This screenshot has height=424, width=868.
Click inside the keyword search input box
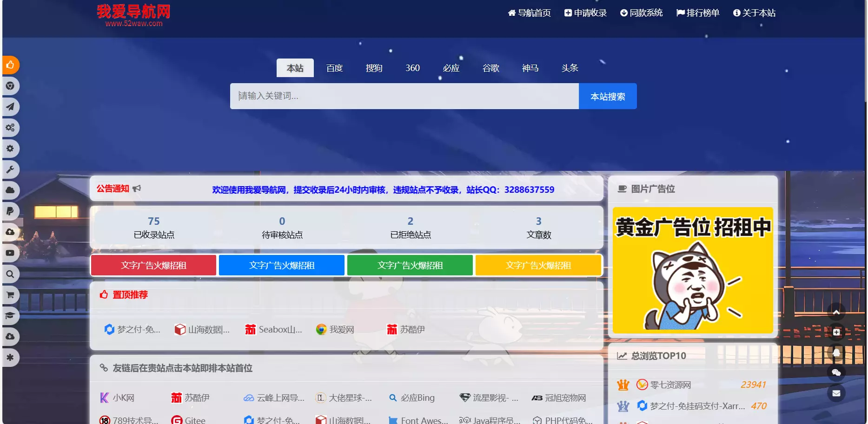[404, 96]
